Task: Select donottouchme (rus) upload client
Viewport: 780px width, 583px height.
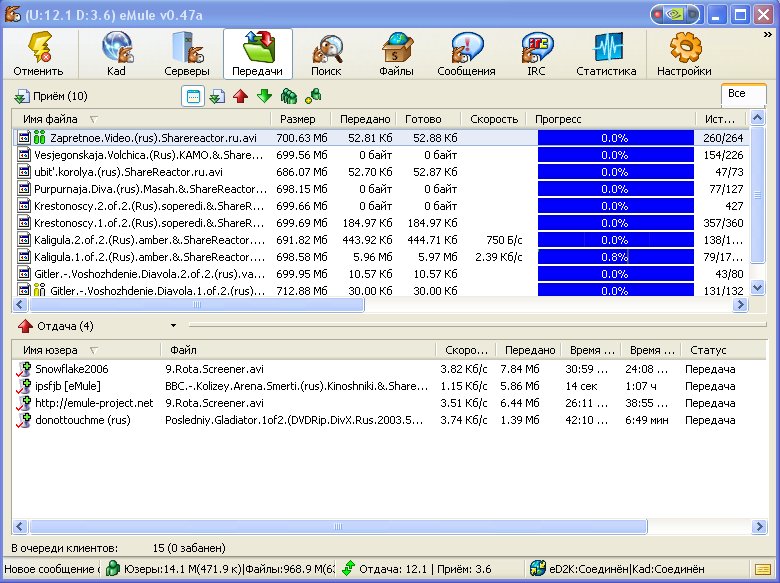Action: 390,420
